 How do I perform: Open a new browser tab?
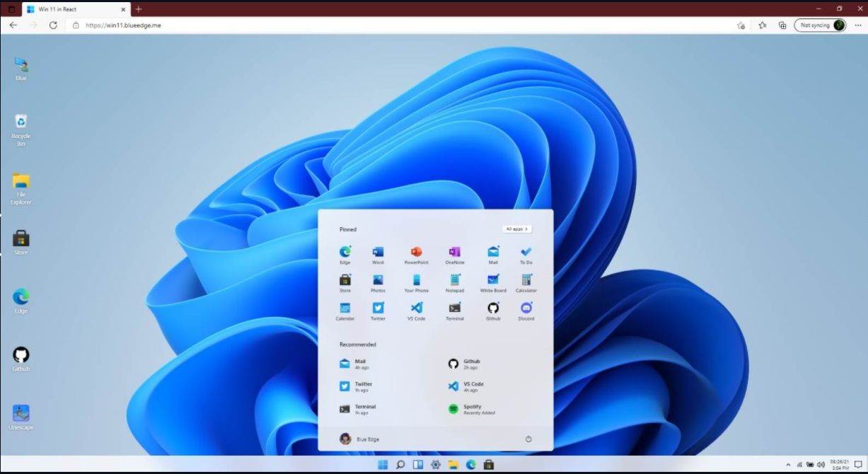coord(138,9)
